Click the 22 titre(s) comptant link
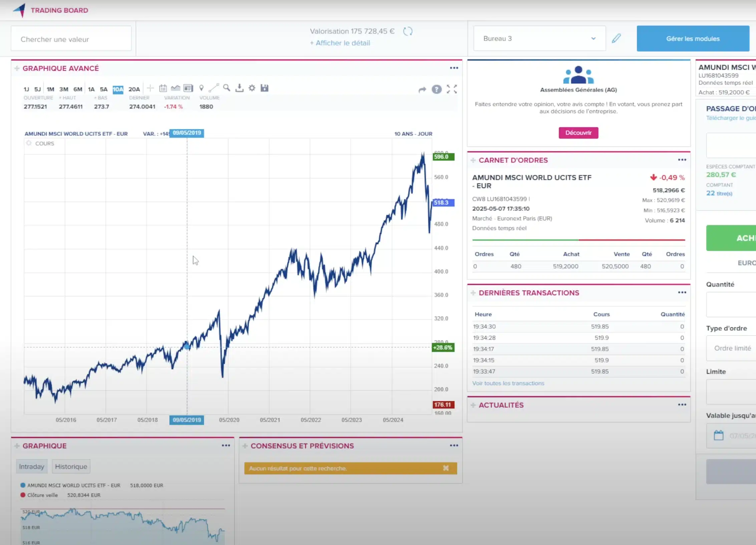 point(719,193)
